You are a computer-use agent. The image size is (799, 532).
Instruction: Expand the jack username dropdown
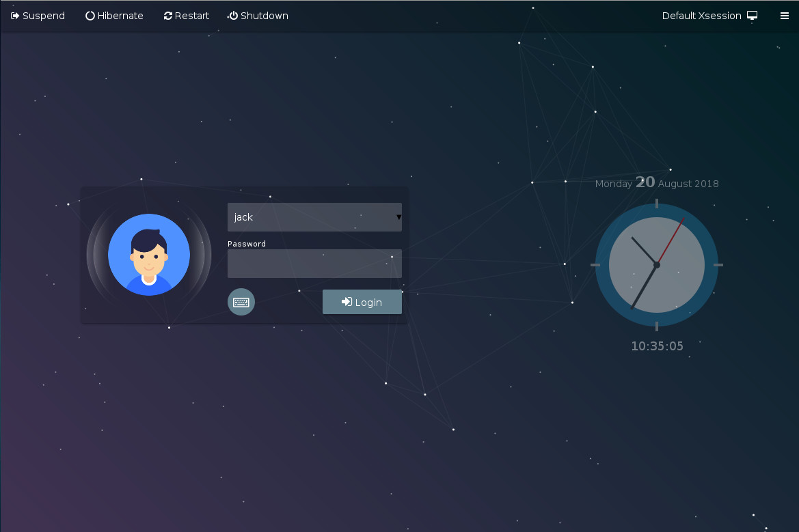314,217
